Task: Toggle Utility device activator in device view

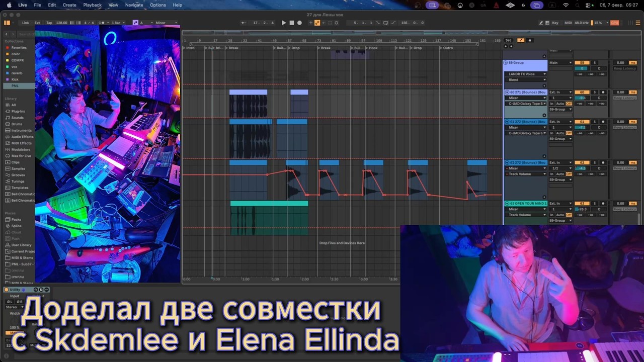Action: point(7,290)
